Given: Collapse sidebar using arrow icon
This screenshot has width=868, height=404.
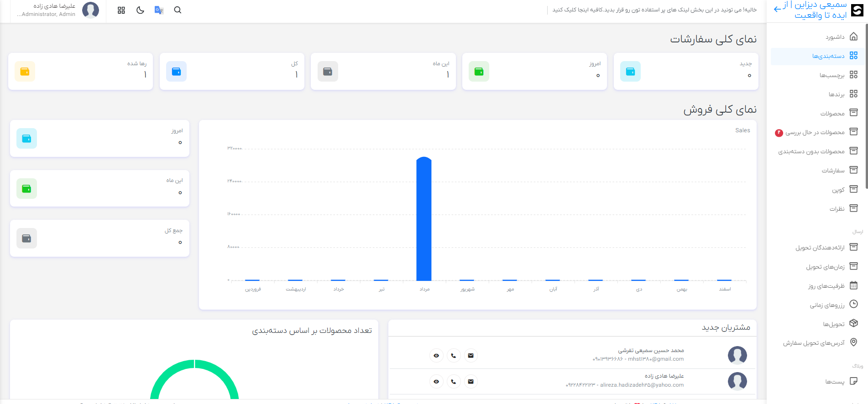Looking at the screenshot, I should [778, 9].
